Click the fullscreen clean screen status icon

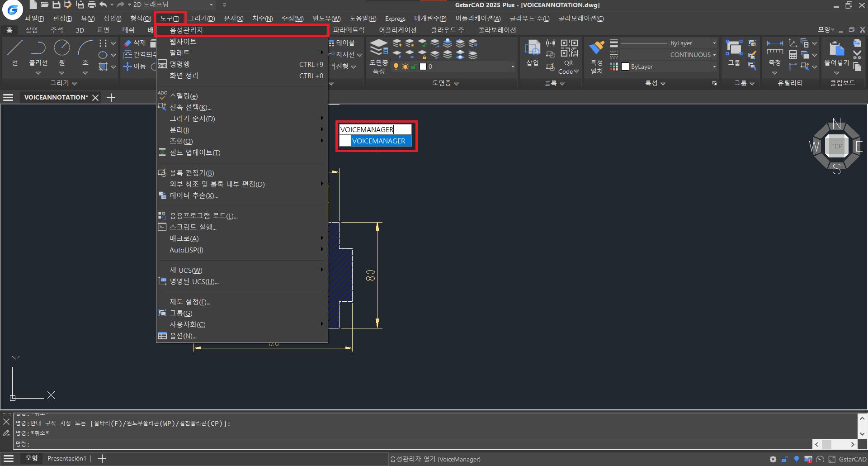click(x=832, y=459)
